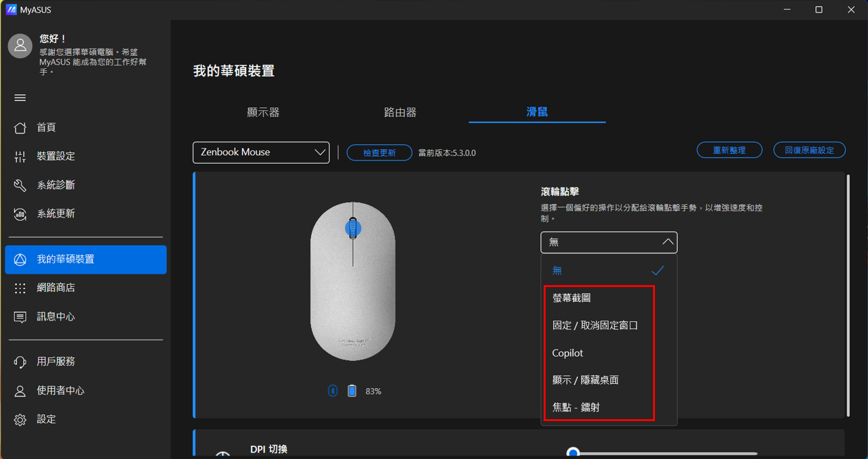
Task: Click the headset icon beside 用戶服務
Action: click(x=20, y=362)
